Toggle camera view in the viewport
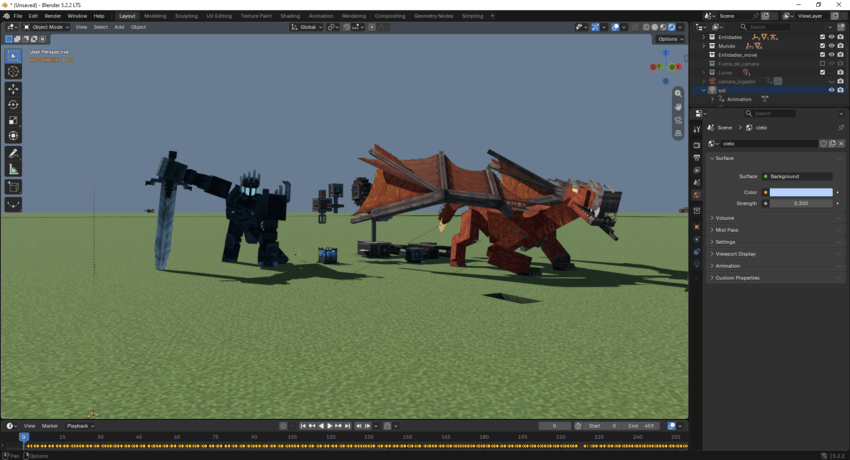Image resolution: width=850 pixels, height=460 pixels. pos(678,120)
